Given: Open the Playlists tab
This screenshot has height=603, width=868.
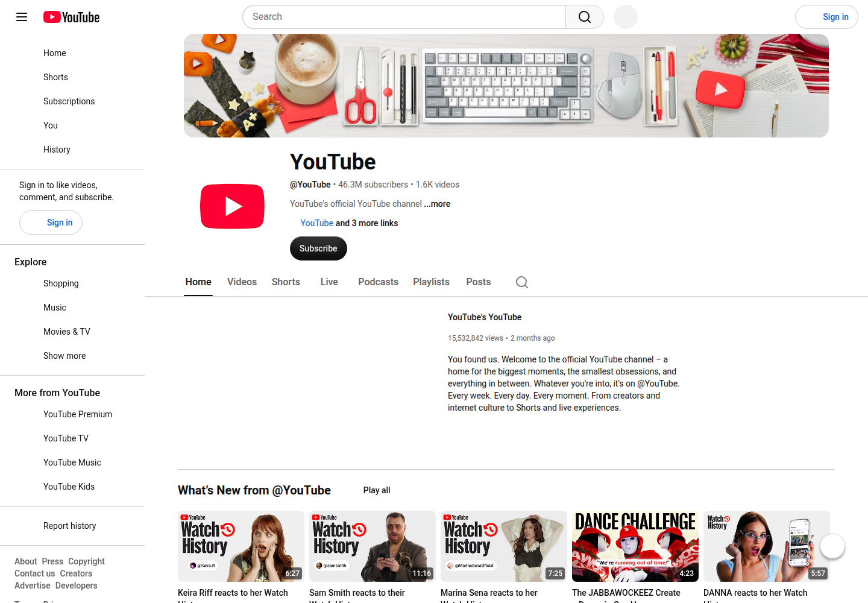Looking at the screenshot, I should click(431, 282).
